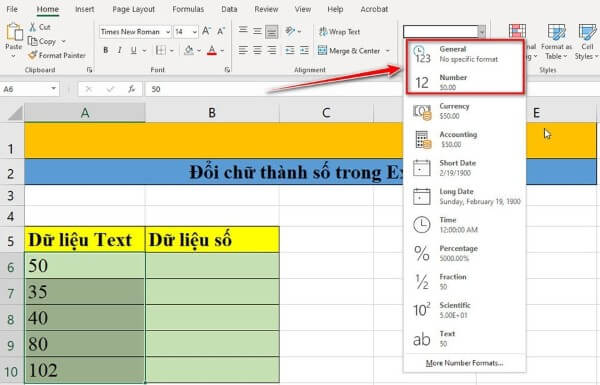This screenshot has height=385, width=600.
Task: Switch to the Insert tab
Action: point(85,9)
